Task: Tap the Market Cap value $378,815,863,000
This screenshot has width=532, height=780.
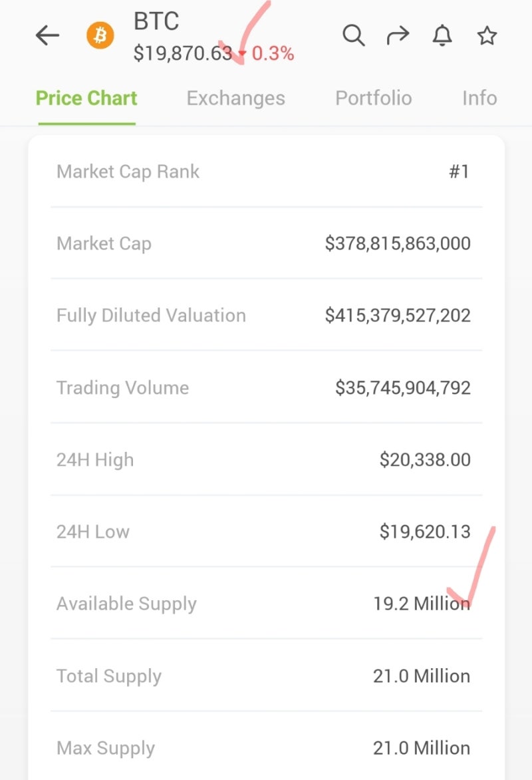Action: pos(398,244)
